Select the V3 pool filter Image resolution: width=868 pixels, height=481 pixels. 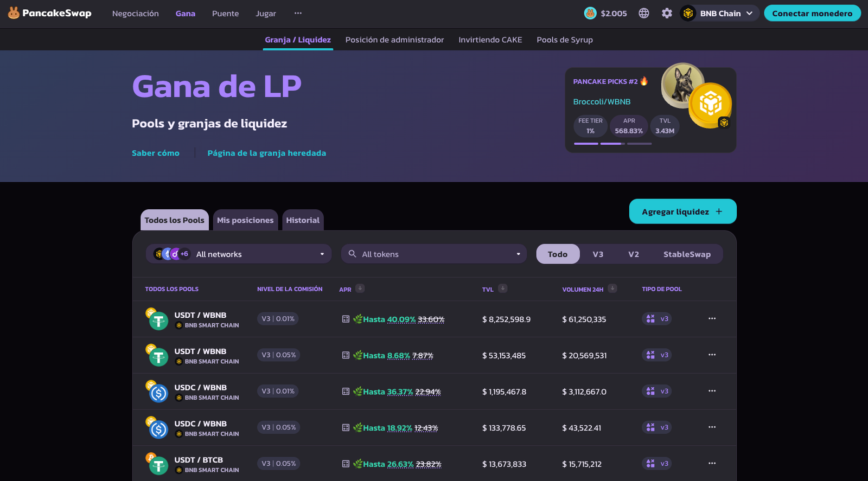[x=598, y=254]
